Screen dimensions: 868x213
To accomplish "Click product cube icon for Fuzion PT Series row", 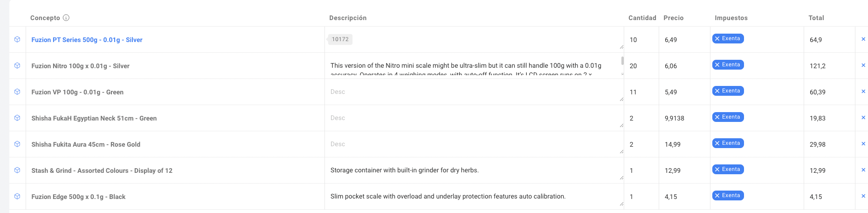I will [17, 39].
